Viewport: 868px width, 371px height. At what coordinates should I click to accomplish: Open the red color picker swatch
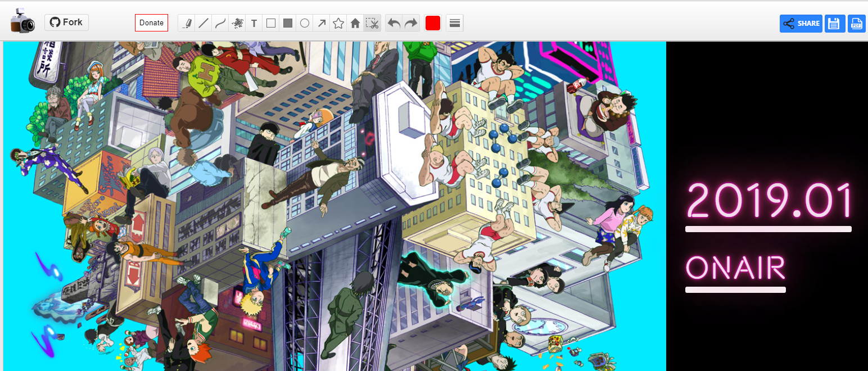click(x=433, y=23)
